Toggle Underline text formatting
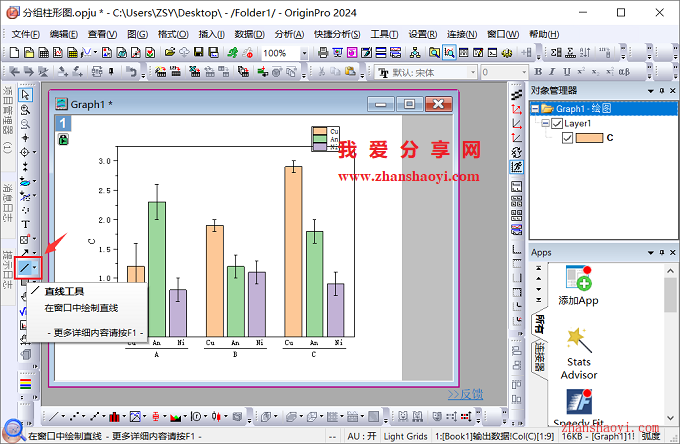 [x=567, y=72]
